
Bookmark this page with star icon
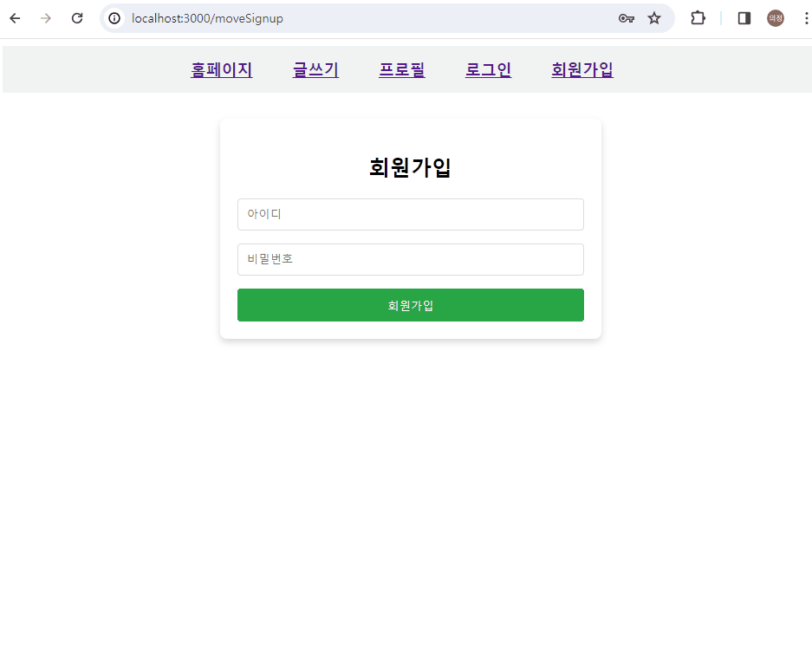click(x=654, y=19)
